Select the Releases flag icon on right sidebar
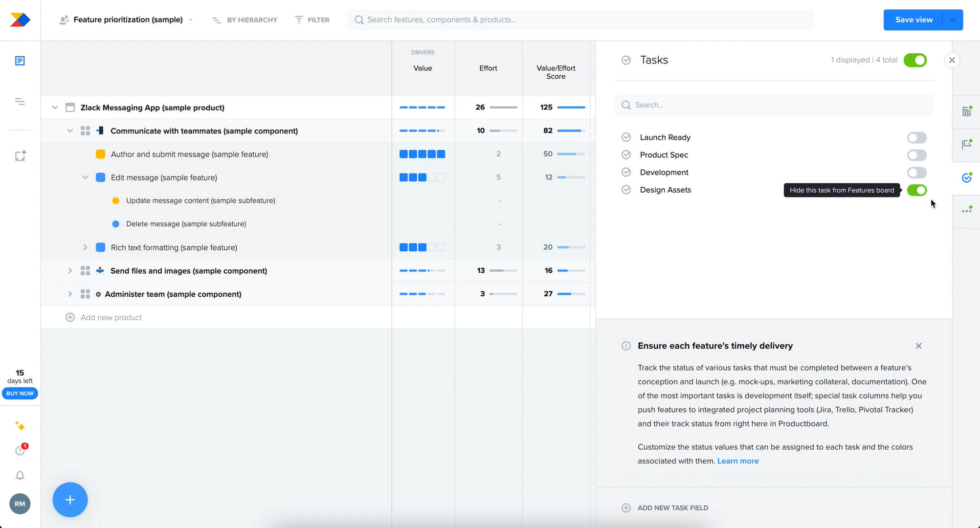 [966, 144]
